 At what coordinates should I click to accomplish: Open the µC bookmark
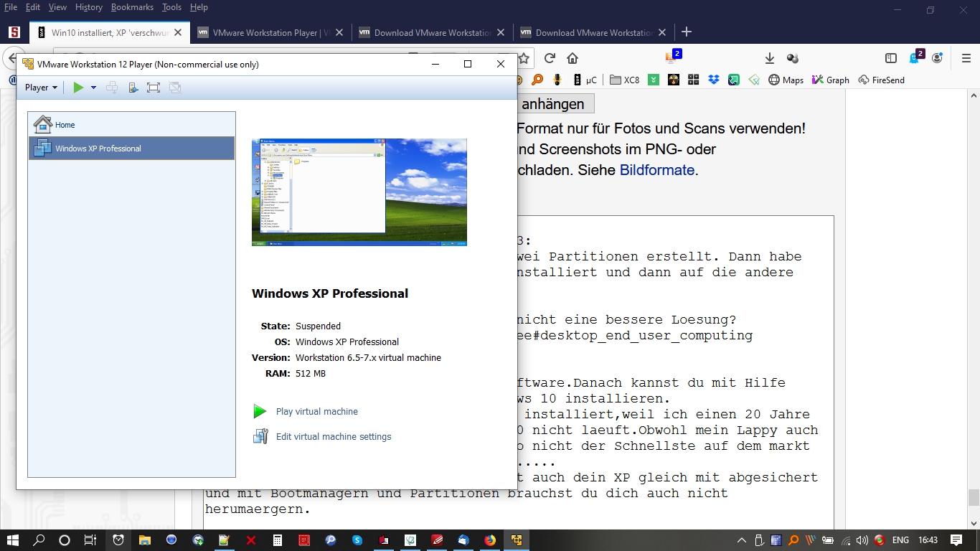pyautogui.click(x=585, y=80)
